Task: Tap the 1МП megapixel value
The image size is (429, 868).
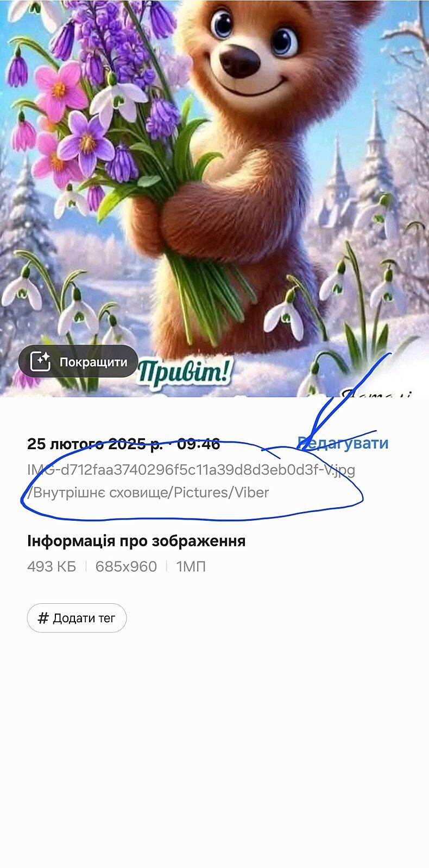Action: click(x=191, y=567)
